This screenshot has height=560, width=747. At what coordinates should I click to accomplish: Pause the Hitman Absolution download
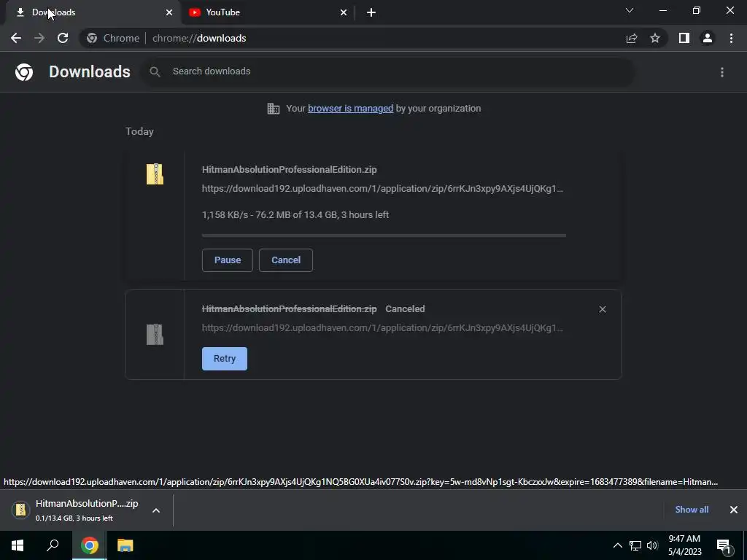(x=228, y=260)
